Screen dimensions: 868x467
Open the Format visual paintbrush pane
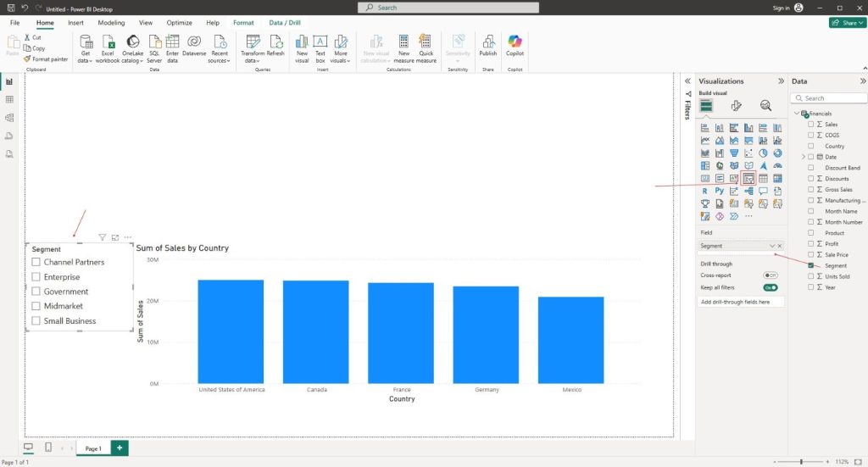coord(736,105)
